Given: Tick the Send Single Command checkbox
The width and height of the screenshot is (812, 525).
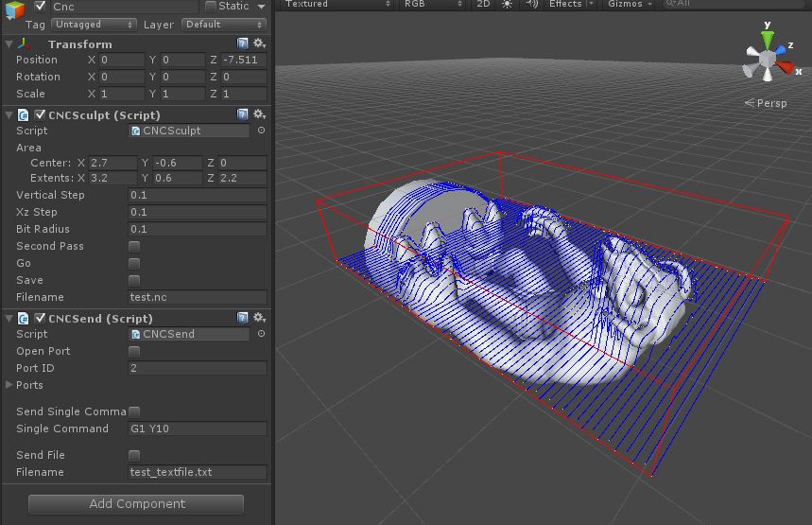Looking at the screenshot, I should pyautogui.click(x=134, y=411).
